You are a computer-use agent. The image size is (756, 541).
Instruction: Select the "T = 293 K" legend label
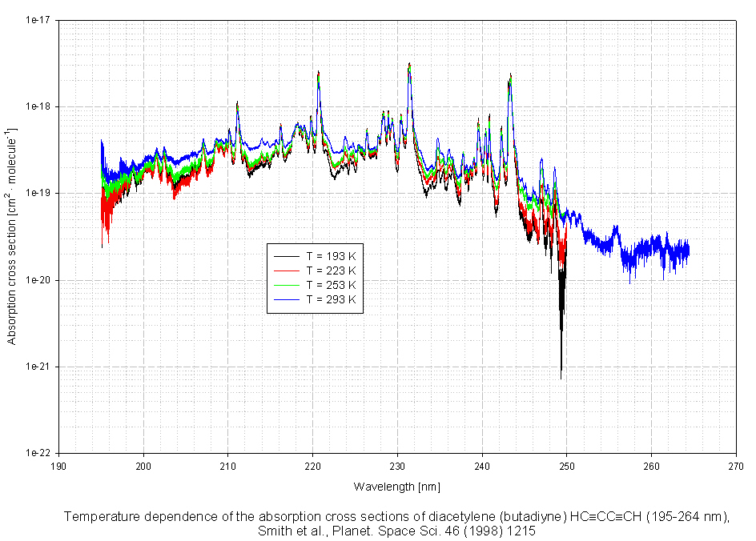(x=331, y=299)
